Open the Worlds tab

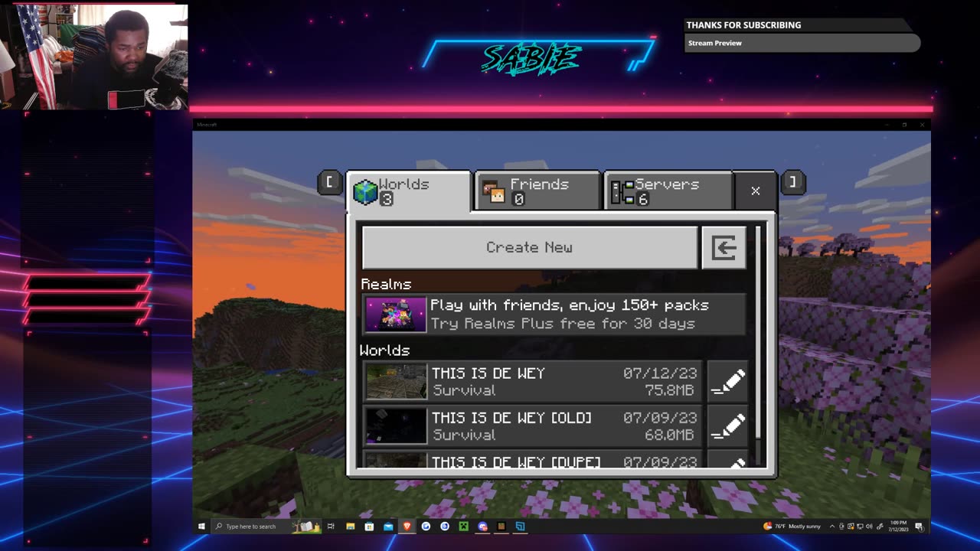409,191
